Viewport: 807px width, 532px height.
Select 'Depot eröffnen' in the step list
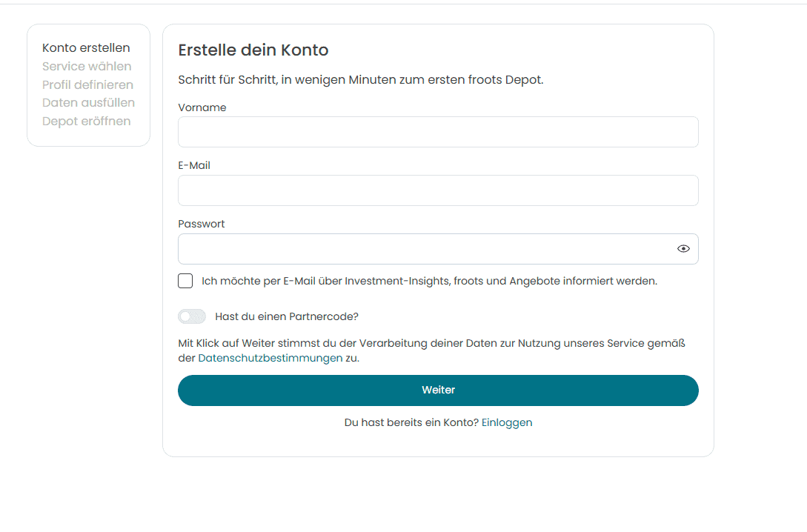pyautogui.click(x=86, y=122)
